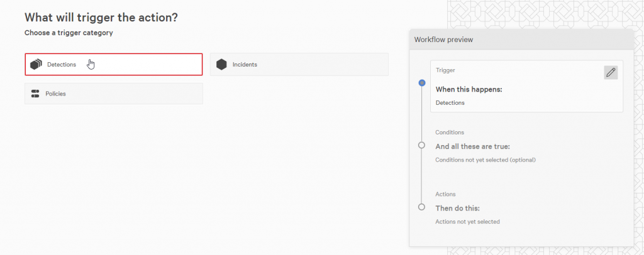
Task: Edit the trigger using the pencil icon
Action: (x=611, y=73)
